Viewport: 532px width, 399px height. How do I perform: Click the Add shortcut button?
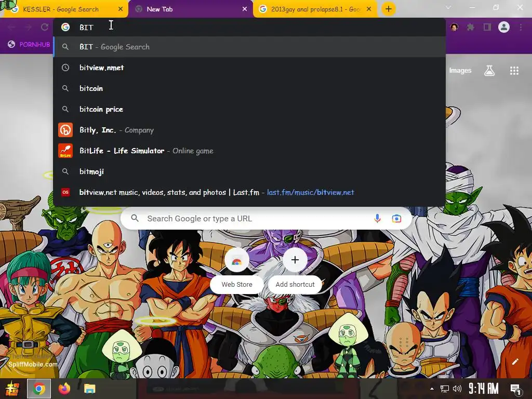pos(295,271)
